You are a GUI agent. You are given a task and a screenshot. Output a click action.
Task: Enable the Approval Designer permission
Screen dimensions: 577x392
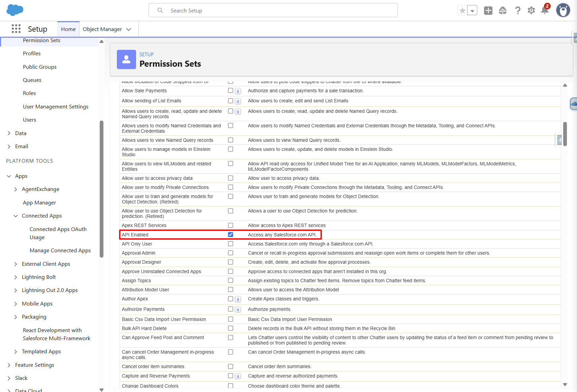pos(230,262)
